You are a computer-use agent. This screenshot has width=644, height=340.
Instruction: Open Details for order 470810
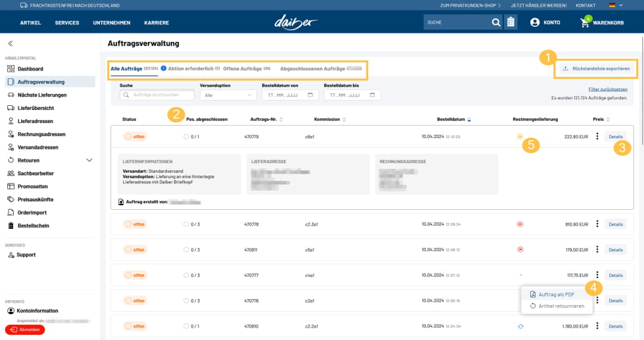[616, 326]
